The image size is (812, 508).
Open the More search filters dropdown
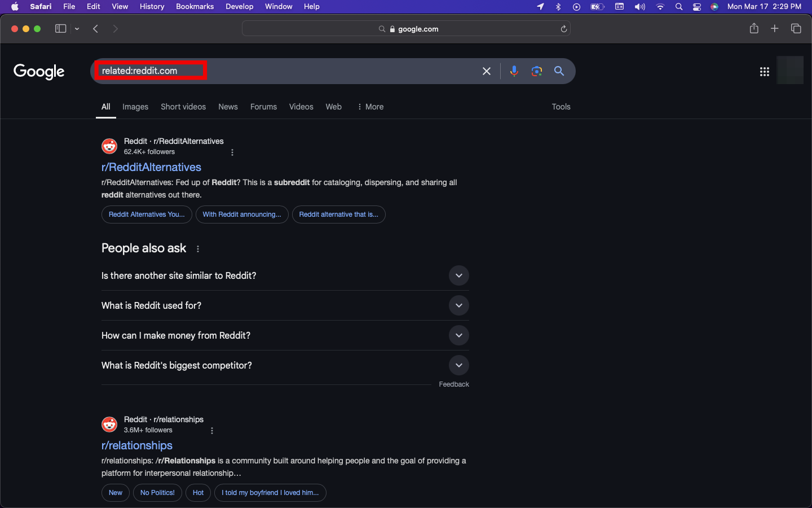tap(370, 107)
